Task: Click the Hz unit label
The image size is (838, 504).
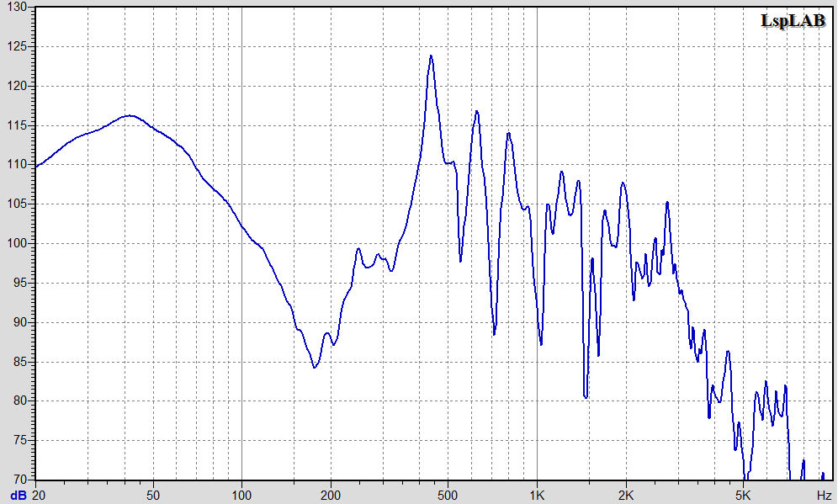Action: click(x=824, y=496)
